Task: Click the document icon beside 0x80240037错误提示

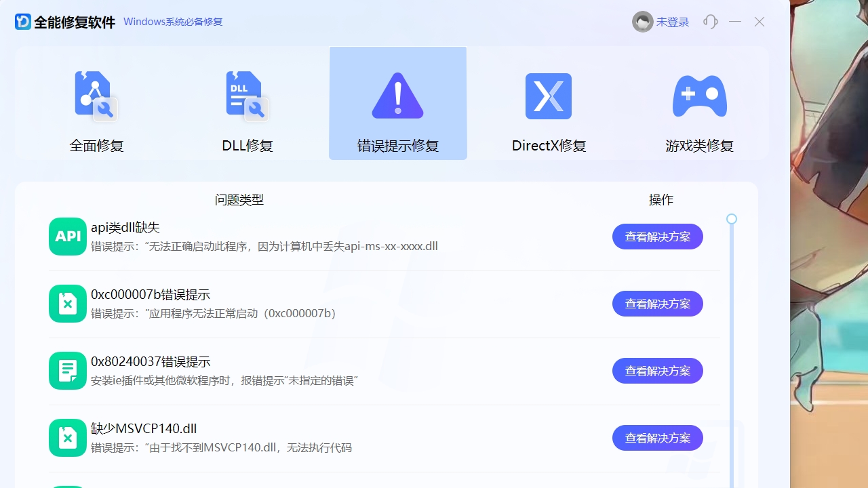Action: click(x=67, y=370)
